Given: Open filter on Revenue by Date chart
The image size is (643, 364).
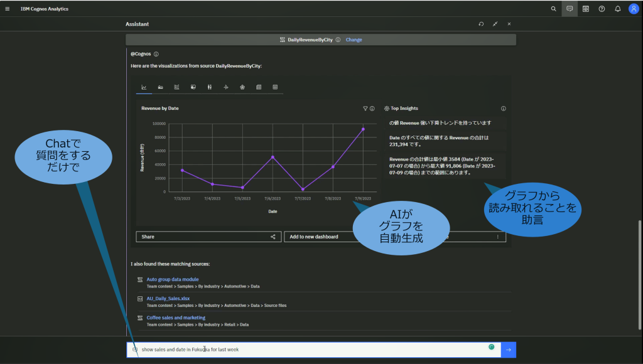Looking at the screenshot, I should point(365,109).
